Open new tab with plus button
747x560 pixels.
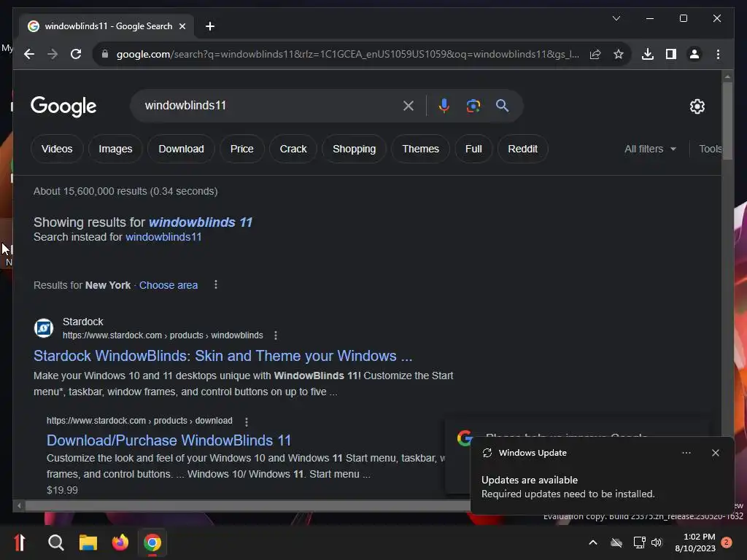210,26
